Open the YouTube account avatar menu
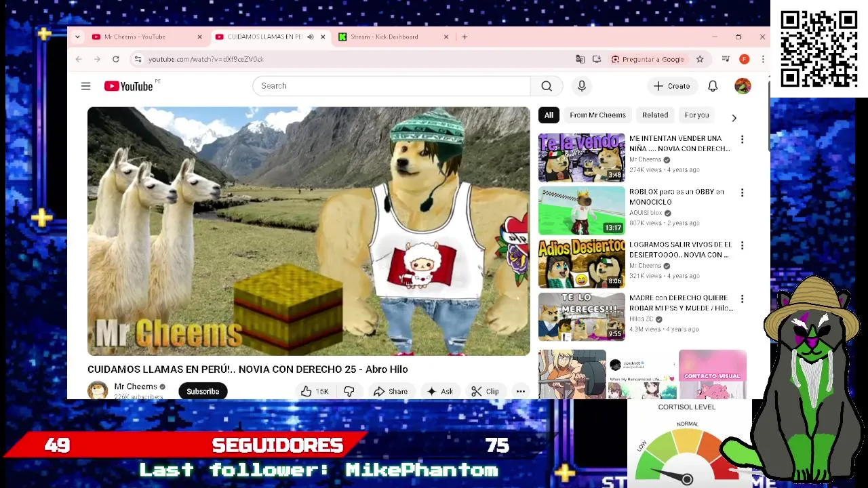The height and width of the screenshot is (488, 868). click(x=743, y=86)
